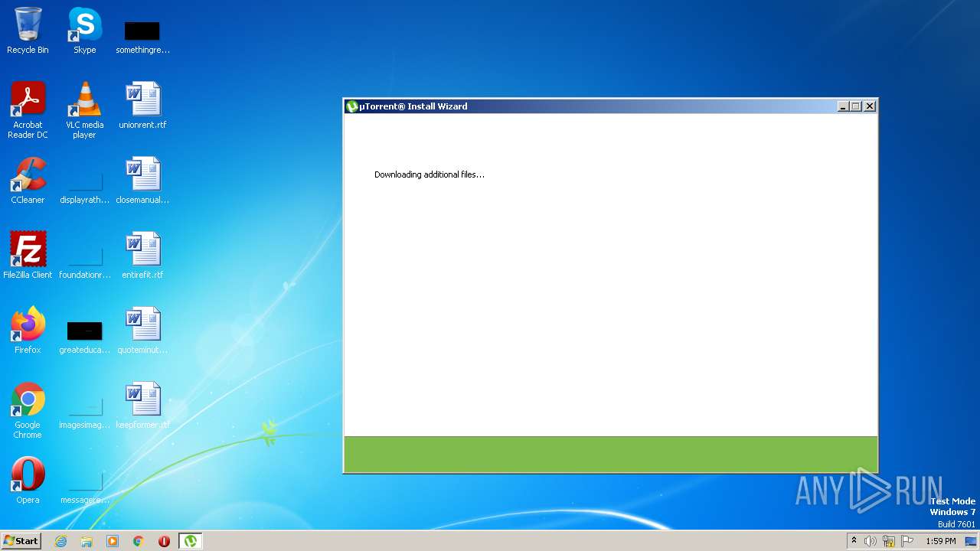
Task: Open the clock showing 1:59 PM
Action: [x=941, y=541]
